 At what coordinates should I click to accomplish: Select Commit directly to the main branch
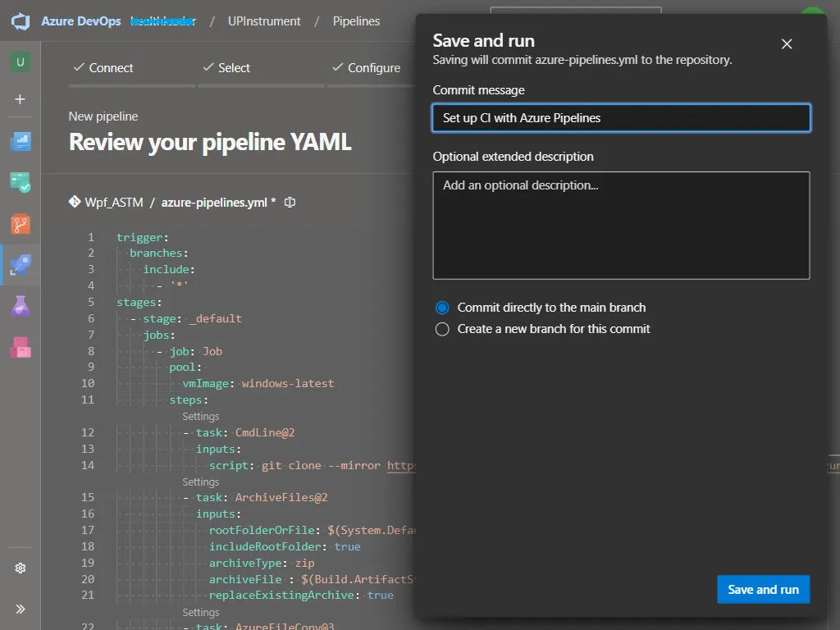click(x=442, y=308)
